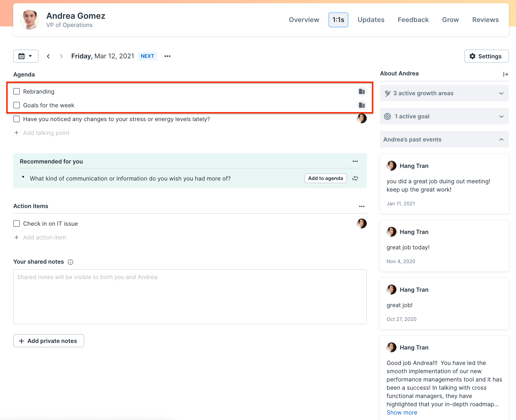
Task: Open the Updates tab
Action: pyautogui.click(x=371, y=20)
